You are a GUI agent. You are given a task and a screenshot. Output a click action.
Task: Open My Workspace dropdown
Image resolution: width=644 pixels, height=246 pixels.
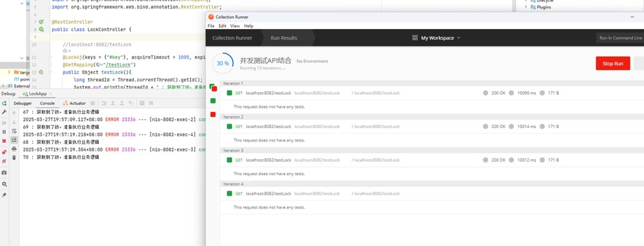tap(436, 38)
